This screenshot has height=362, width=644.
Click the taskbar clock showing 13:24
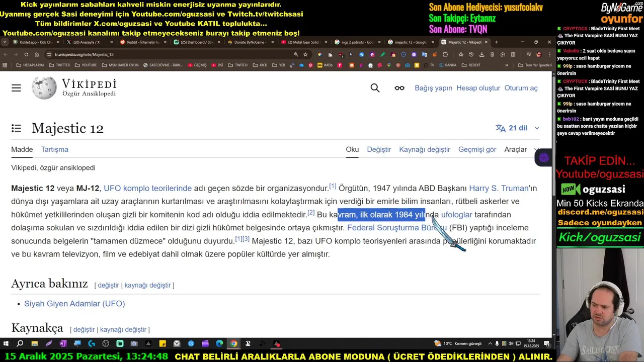531,343
